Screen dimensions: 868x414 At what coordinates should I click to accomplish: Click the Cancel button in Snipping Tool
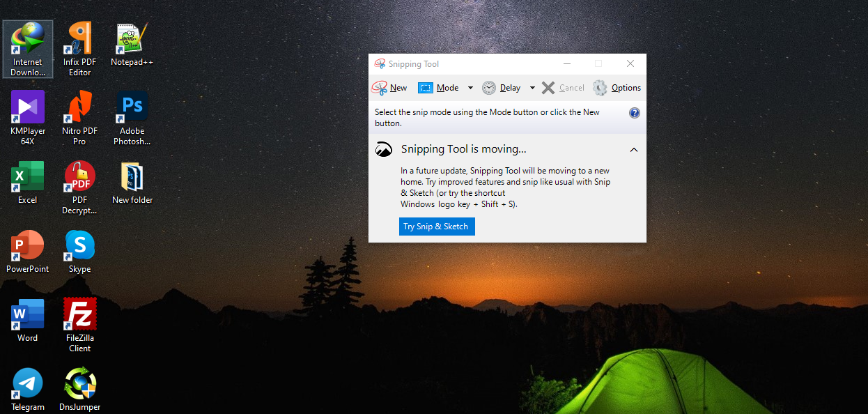[563, 88]
